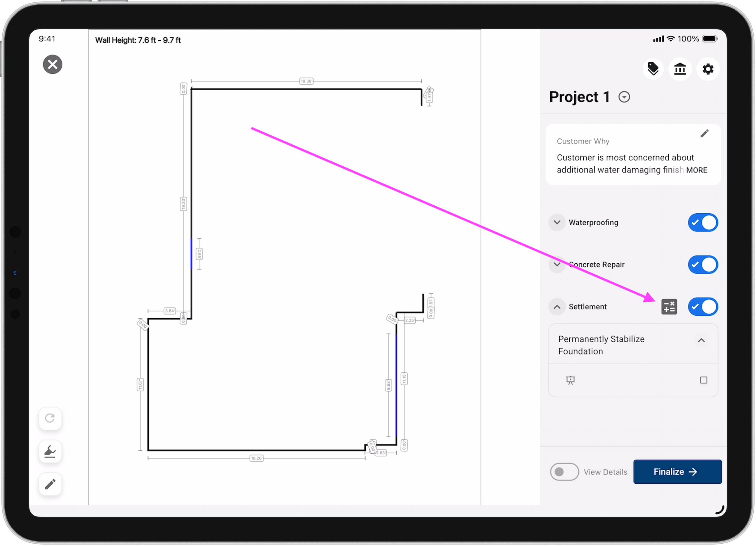
Task: Select the signature markup tool
Action: point(50,451)
